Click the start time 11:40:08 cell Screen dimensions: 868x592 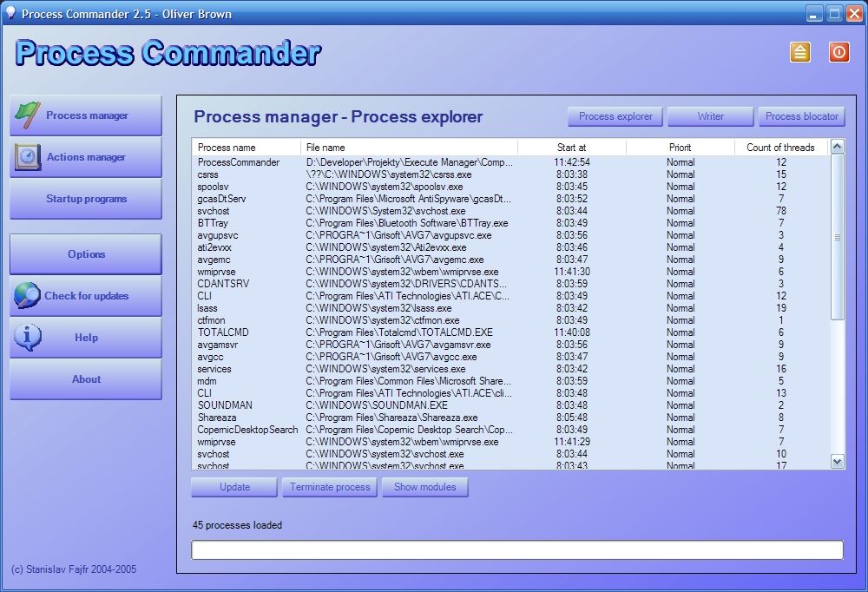[x=572, y=332]
